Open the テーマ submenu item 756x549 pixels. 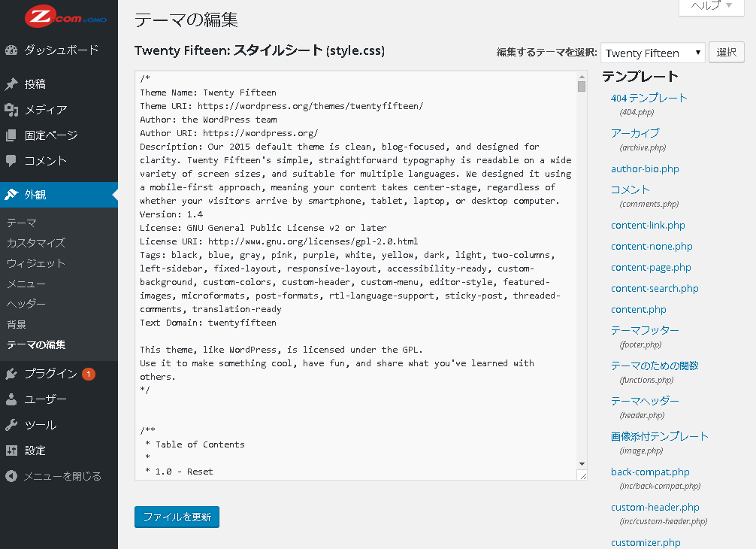pos(22,223)
